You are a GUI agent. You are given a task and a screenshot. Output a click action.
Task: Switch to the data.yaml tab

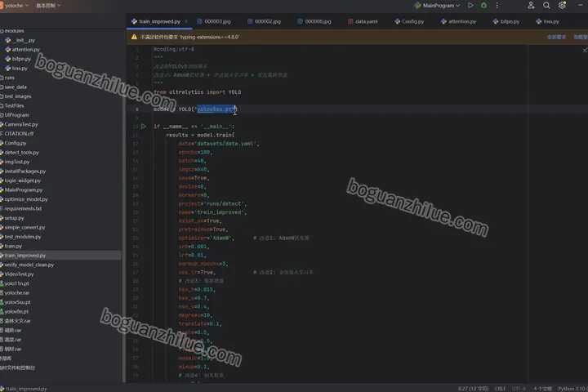point(363,21)
